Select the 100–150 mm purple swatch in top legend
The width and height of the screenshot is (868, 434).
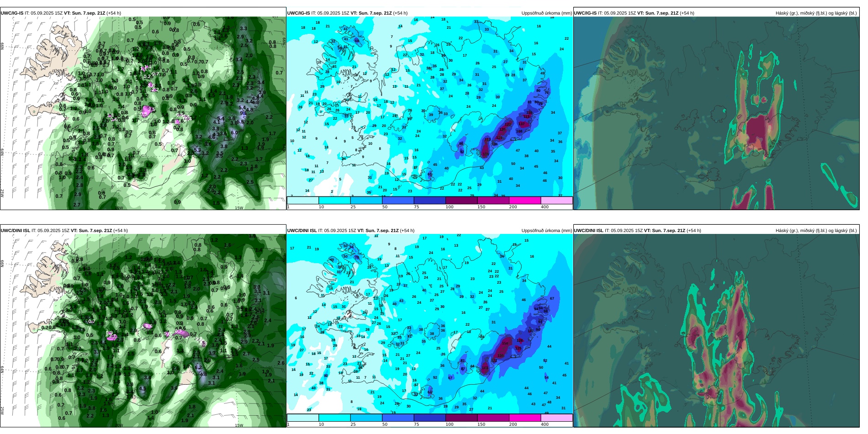(461, 201)
